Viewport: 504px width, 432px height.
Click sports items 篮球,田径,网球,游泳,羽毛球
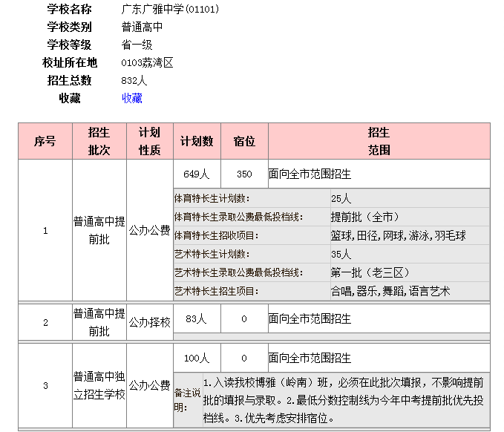coord(399,235)
